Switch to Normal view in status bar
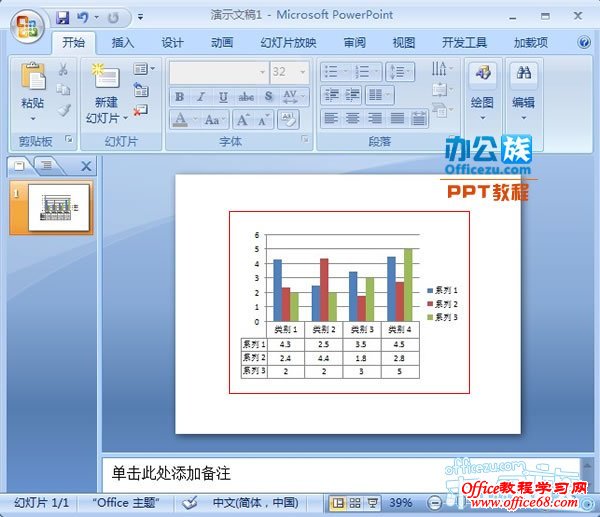Viewport: 600px width, 517px height. pos(338,503)
